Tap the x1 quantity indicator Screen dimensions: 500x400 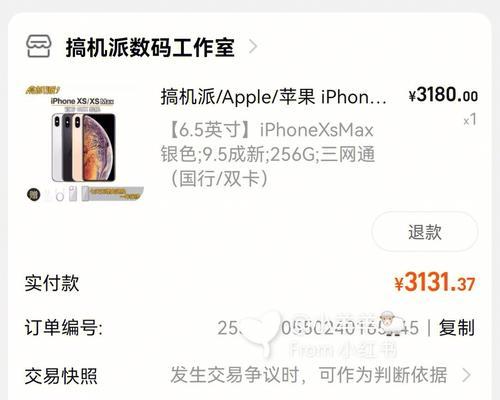(x=470, y=120)
